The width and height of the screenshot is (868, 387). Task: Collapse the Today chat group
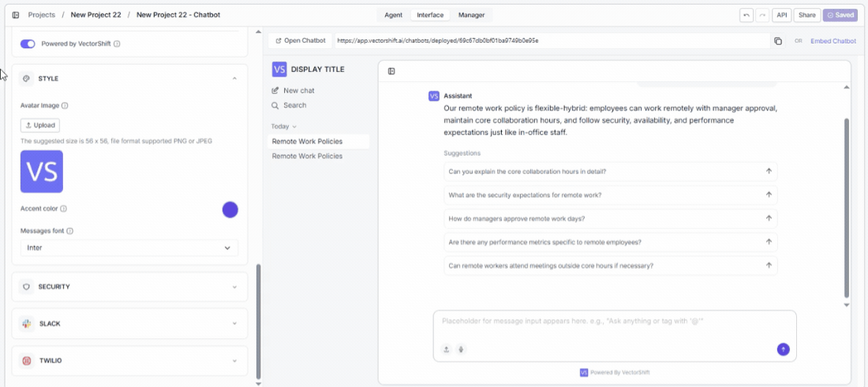click(x=283, y=126)
